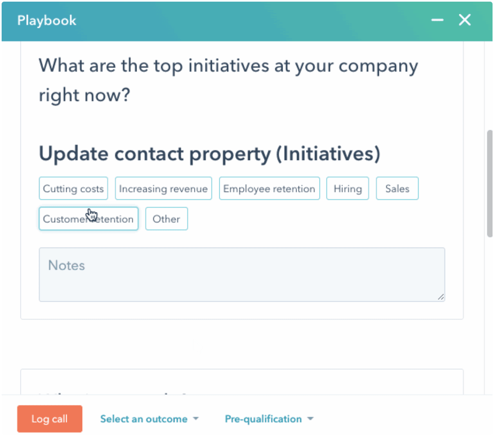504x443 pixels.
Task: Click the "Playbook" title in the header
Action: pyautogui.click(x=46, y=20)
